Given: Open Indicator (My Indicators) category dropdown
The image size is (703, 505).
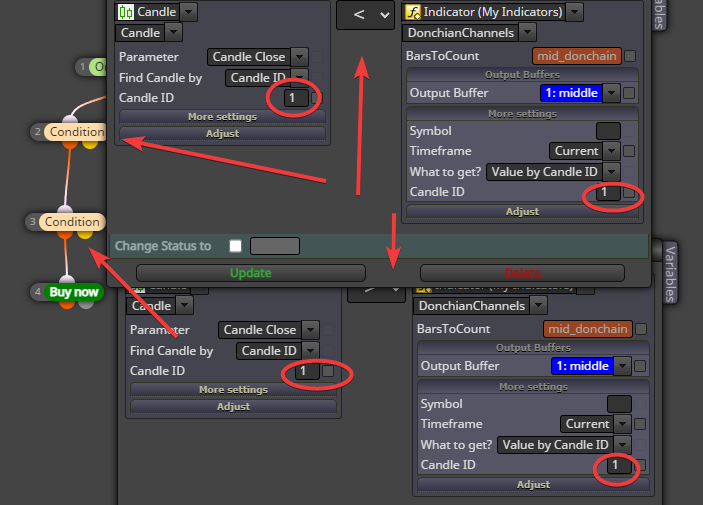Looking at the screenshot, I should pyautogui.click(x=575, y=12).
